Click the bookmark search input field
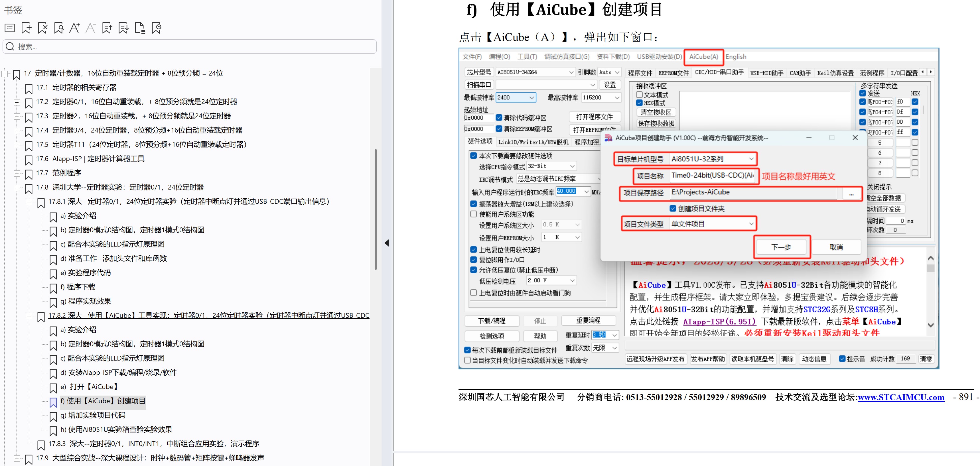The image size is (980, 466). (190, 46)
